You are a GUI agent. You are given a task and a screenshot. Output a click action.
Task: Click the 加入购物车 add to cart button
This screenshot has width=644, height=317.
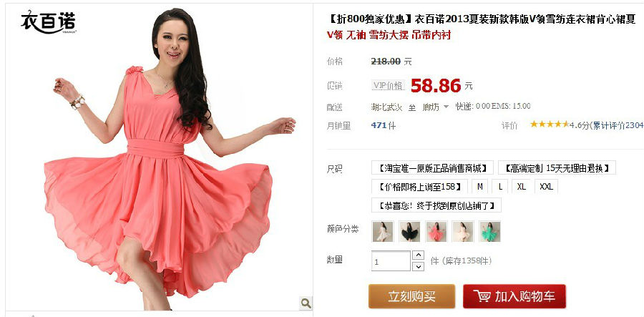(x=514, y=296)
